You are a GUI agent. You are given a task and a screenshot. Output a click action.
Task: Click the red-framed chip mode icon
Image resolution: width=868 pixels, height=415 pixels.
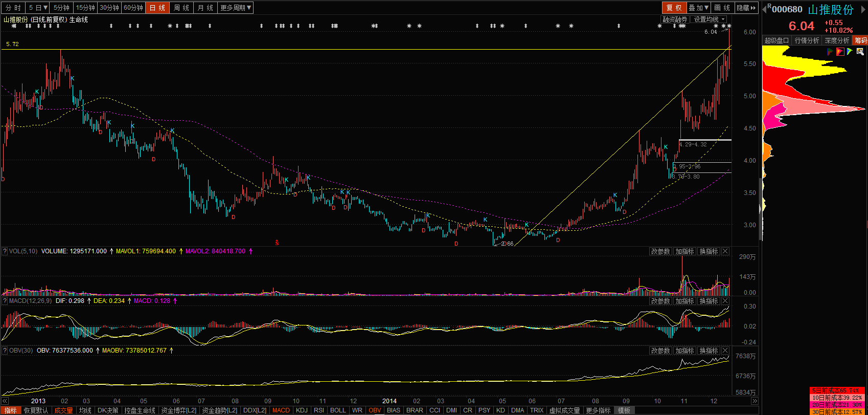[840, 52]
